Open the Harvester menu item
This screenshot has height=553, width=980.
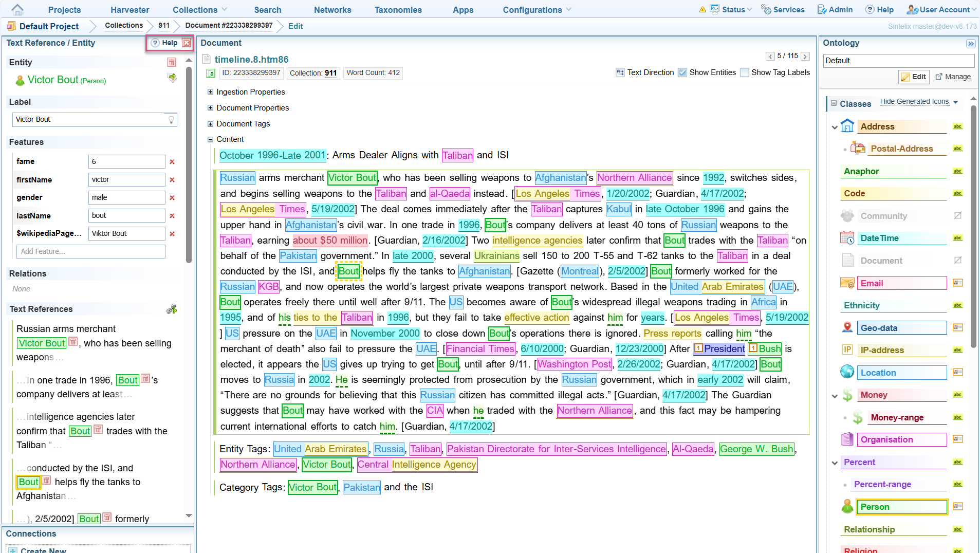pyautogui.click(x=130, y=10)
